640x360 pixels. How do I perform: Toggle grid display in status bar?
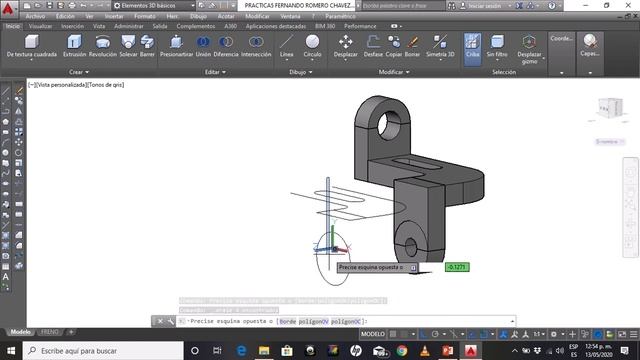(393, 334)
